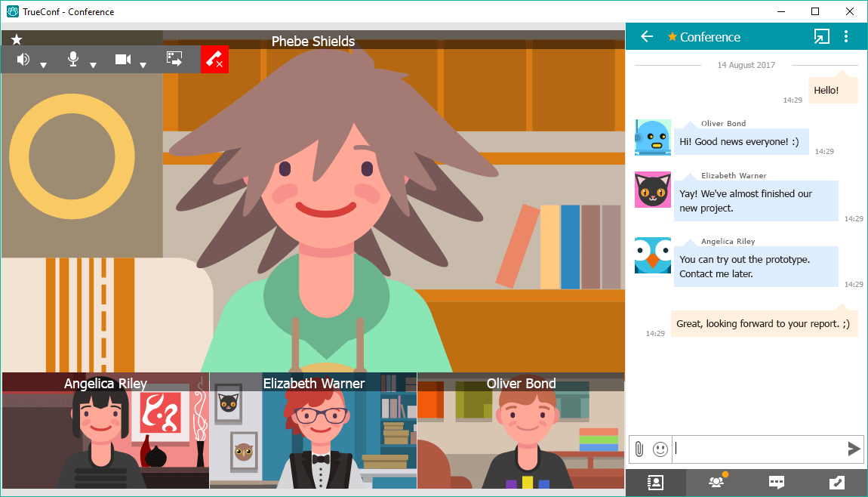Click Angelica Riley's owl avatar

pyautogui.click(x=653, y=255)
